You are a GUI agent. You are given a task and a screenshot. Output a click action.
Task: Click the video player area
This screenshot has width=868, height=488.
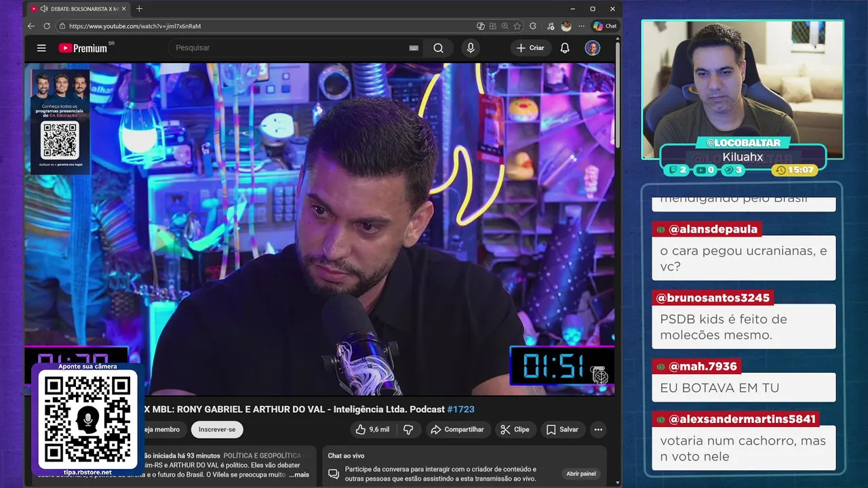pos(320,229)
